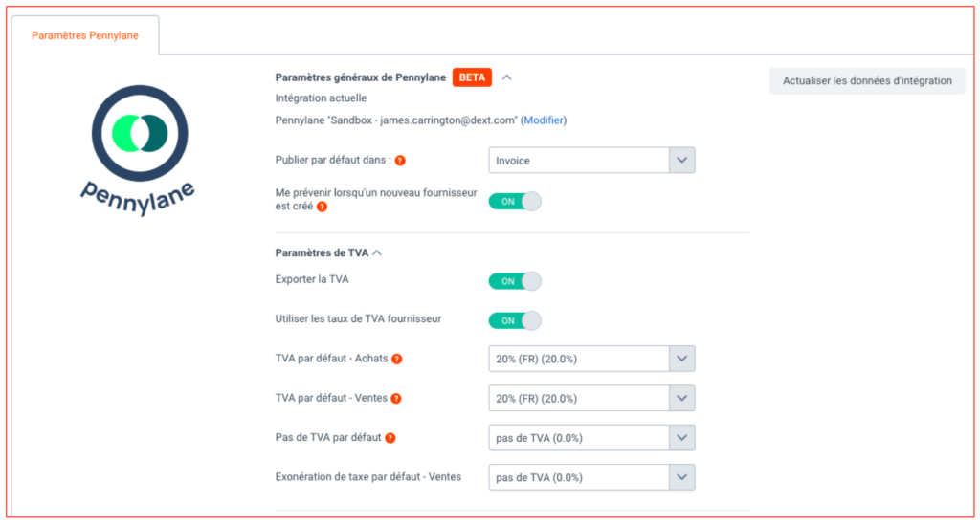The width and height of the screenshot is (980, 525).
Task: Collapse the Paramètres de TVA section
Action: coord(377,252)
